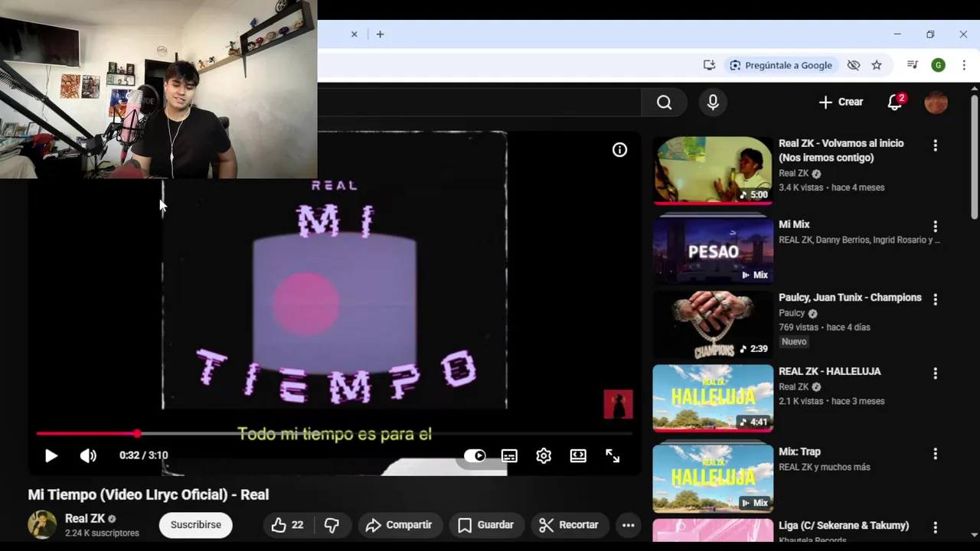Open the player settings gear
Viewport: 980px width, 551px height.
pyautogui.click(x=544, y=456)
